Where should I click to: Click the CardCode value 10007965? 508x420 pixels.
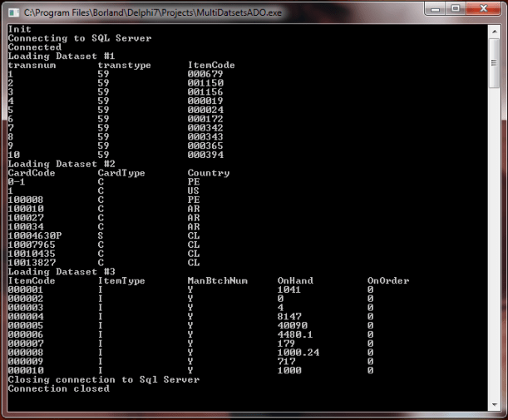(32, 245)
